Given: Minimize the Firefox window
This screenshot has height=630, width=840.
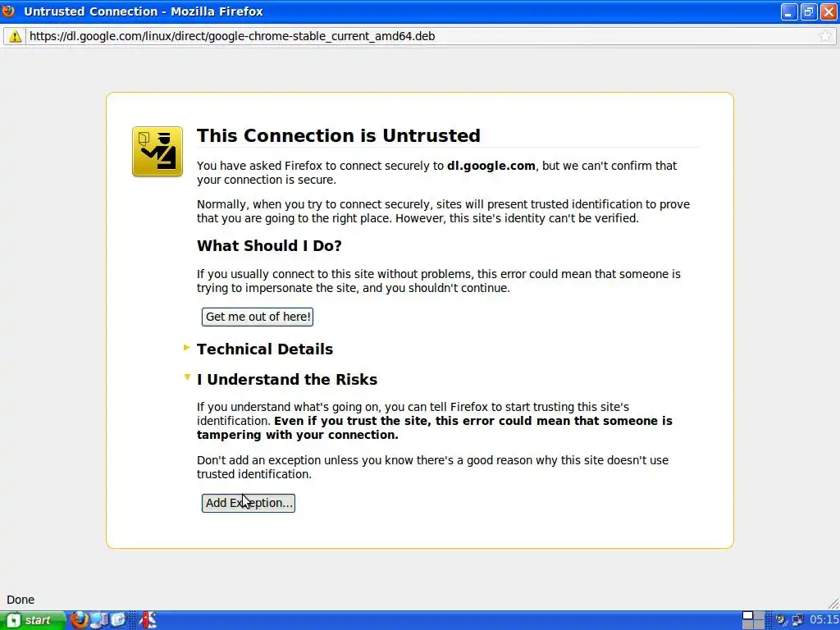Looking at the screenshot, I should pos(788,11).
